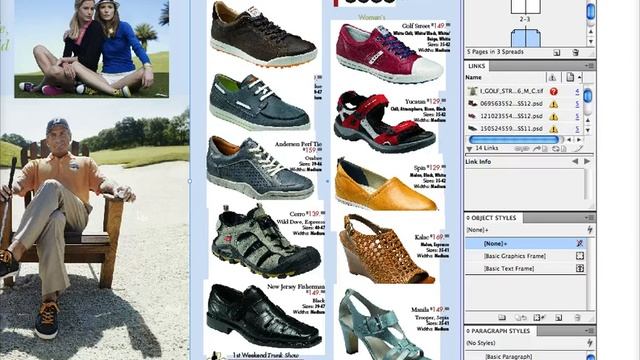640x360 pixels.
Task: Clear overrides in Object Styles panel
Action: point(538,318)
